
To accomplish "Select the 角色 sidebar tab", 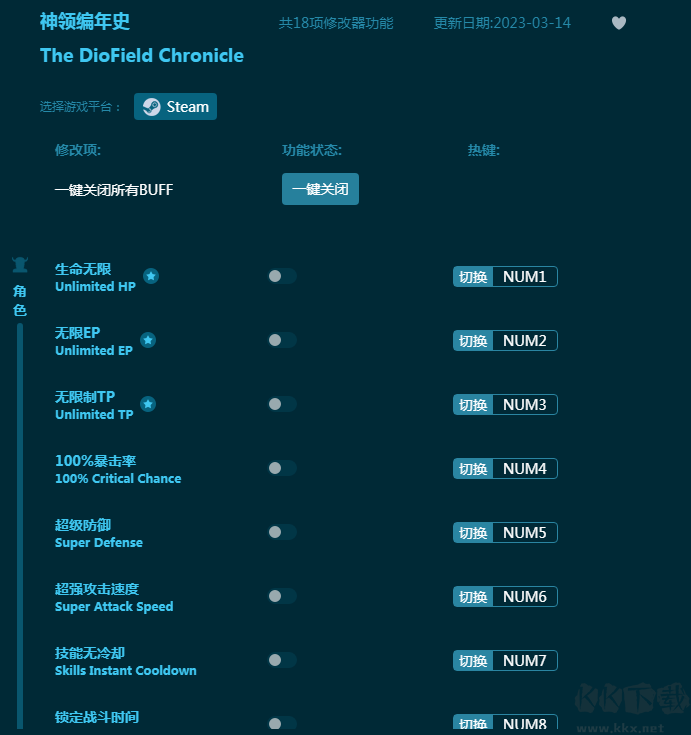I will click(20, 300).
